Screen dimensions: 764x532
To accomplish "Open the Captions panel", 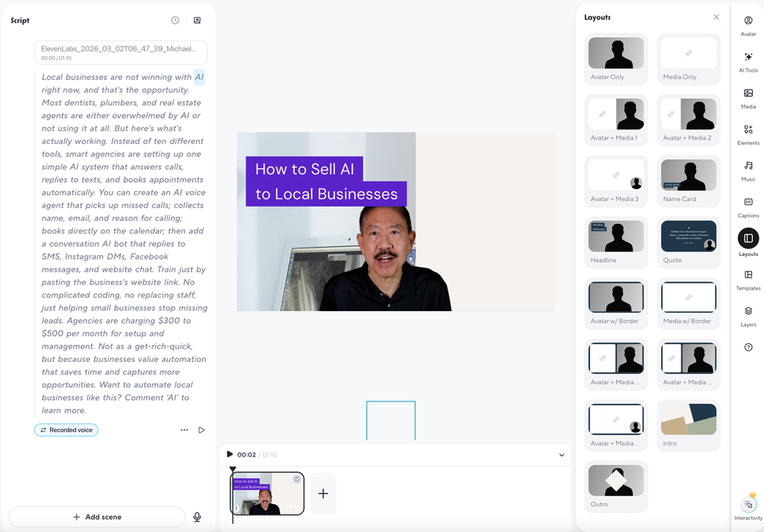I will [x=748, y=207].
